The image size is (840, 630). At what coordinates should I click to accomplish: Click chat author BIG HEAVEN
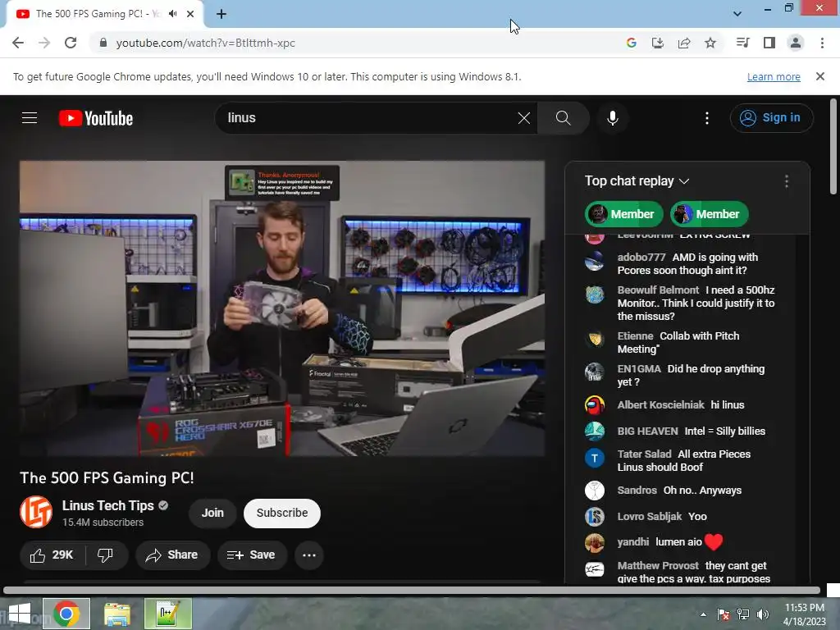coord(647,431)
